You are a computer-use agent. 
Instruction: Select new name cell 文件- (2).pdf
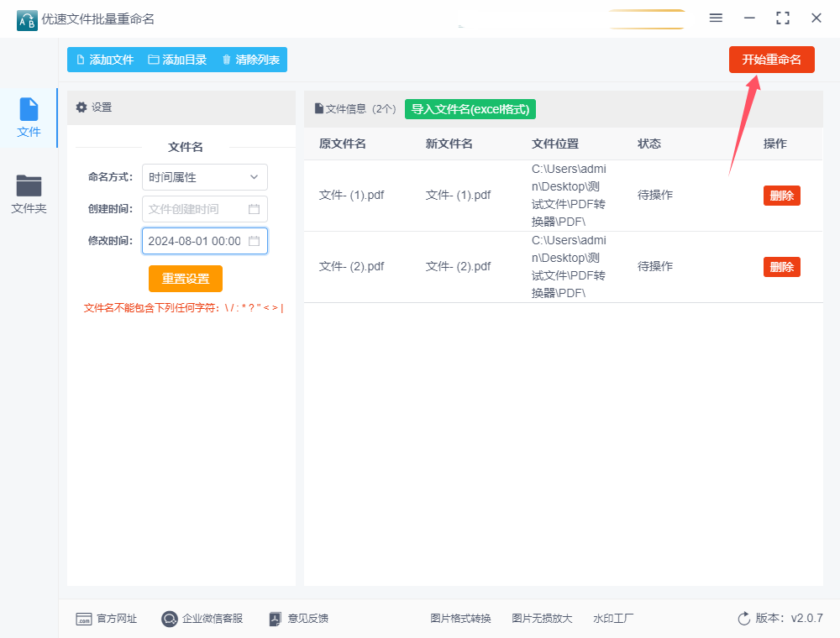point(458,267)
